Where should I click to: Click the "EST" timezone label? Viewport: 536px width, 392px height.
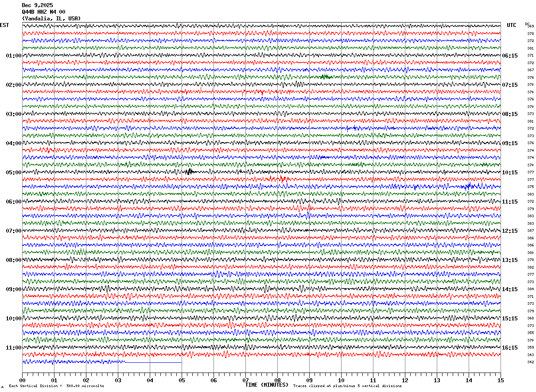click(x=4, y=25)
